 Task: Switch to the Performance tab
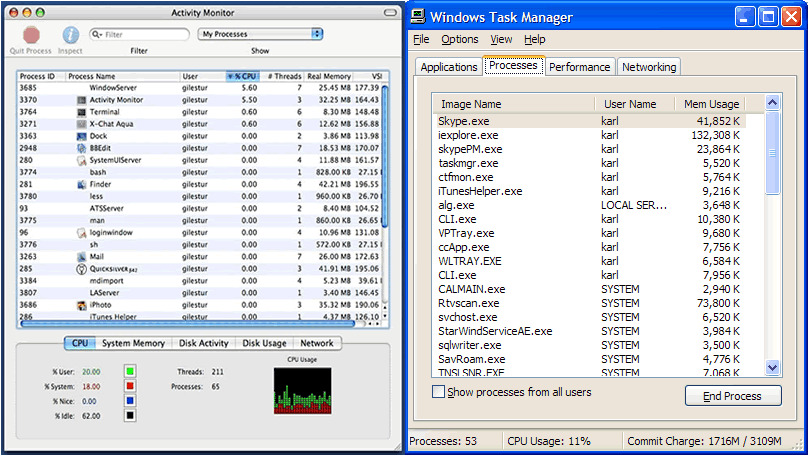[580, 67]
